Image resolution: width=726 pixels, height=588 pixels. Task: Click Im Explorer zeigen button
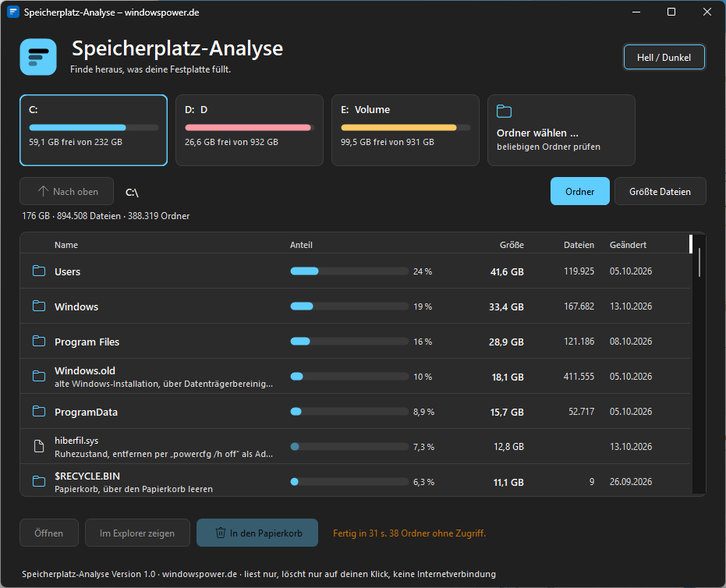tap(137, 533)
